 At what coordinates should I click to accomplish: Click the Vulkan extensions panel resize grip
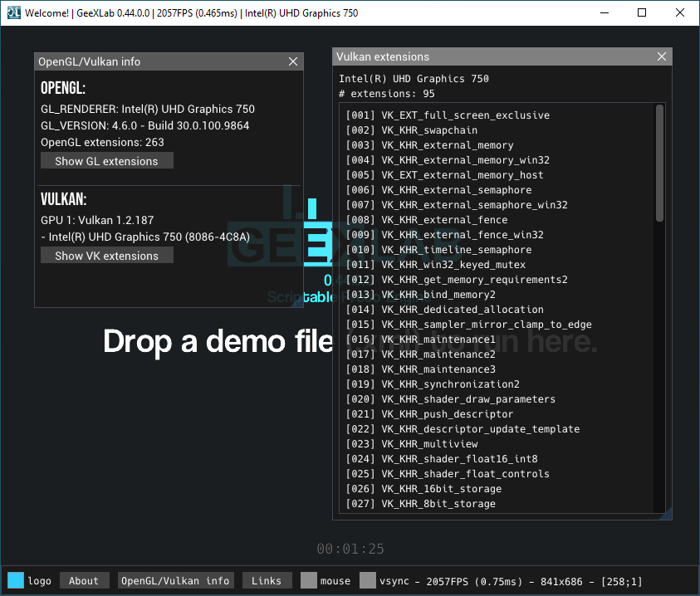point(666,515)
